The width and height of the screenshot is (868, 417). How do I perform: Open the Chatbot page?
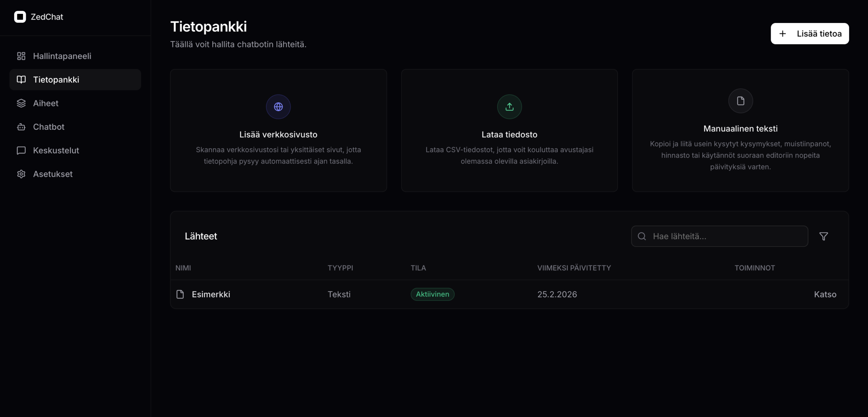tap(48, 127)
